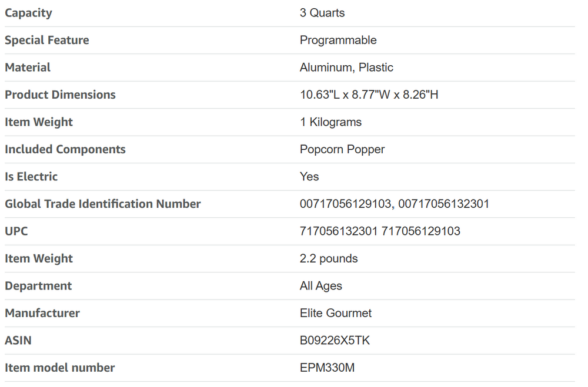Select the GTIN value starting with 00717056129103
The width and height of the screenshot is (588, 387).
(395, 204)
